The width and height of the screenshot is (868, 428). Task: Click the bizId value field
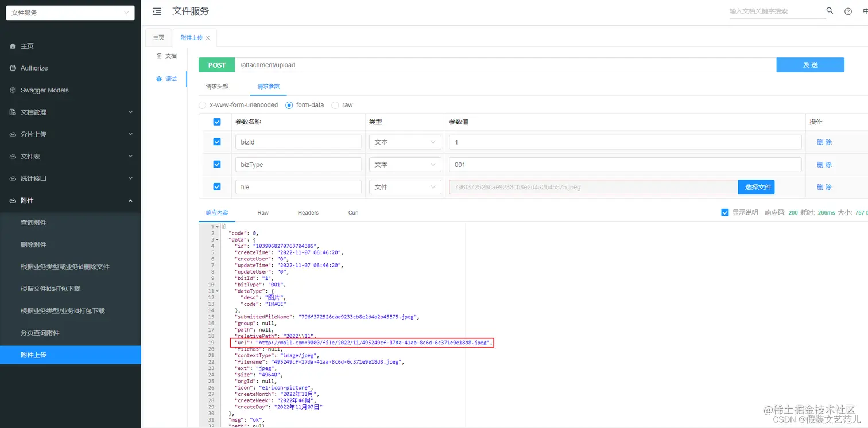click(x=625, y=142)
